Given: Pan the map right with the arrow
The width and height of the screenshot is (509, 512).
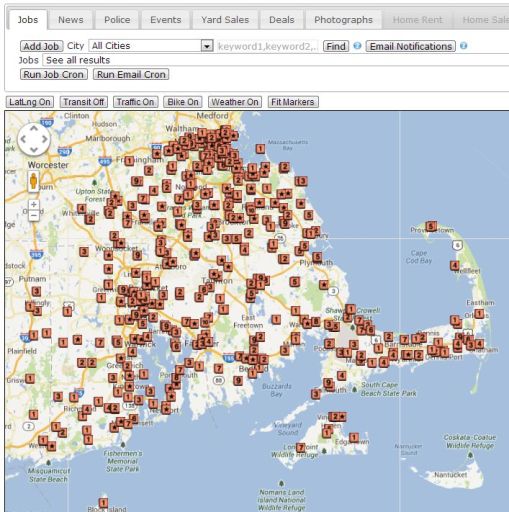Looking at the screenshot, I should pos(45,139).
